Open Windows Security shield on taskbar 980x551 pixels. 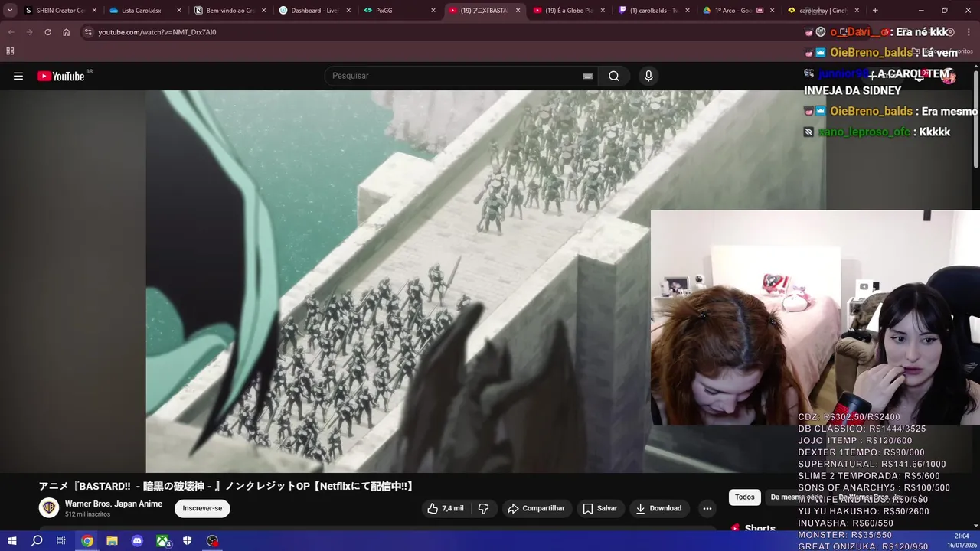[x=187, y=541]
